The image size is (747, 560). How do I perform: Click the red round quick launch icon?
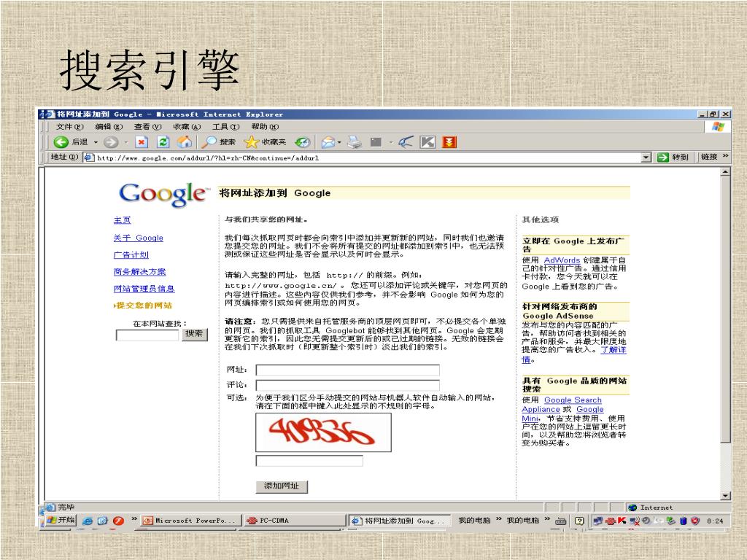point(118,521)
